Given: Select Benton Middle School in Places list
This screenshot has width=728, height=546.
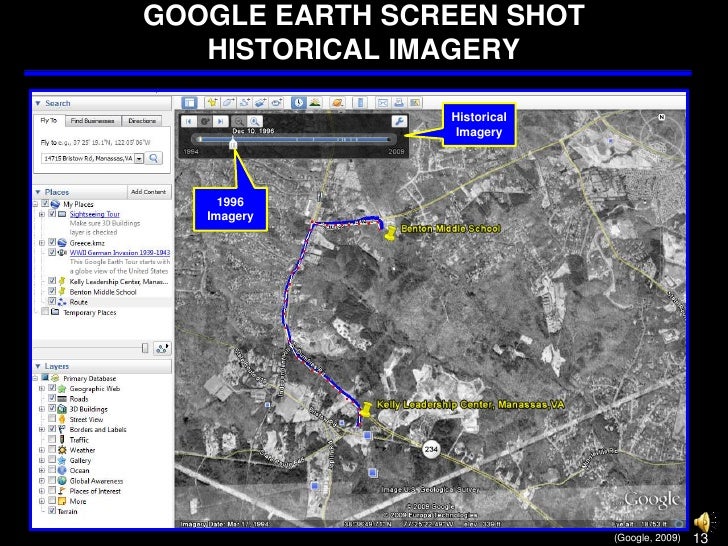Looking at the screenshot, I should point(103,292).
